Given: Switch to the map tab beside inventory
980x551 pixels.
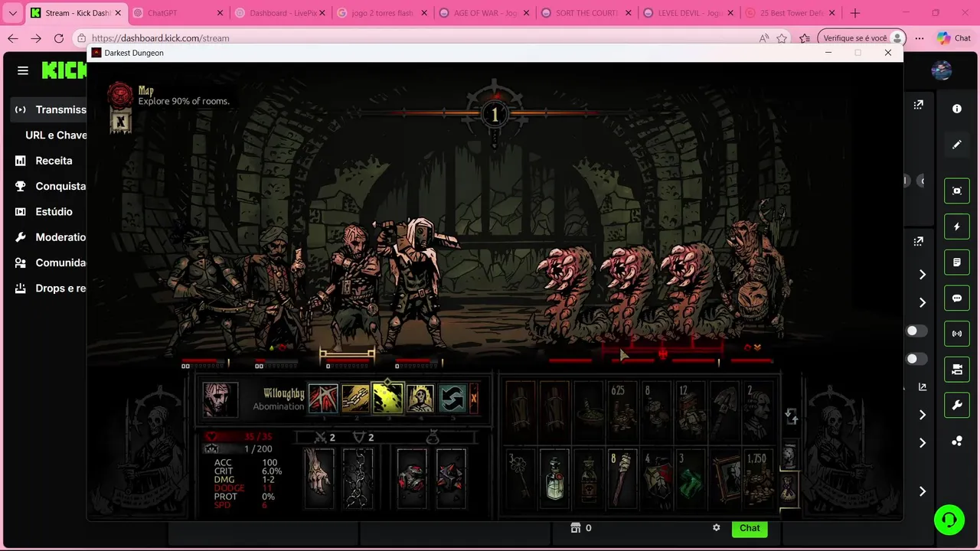Looking at the screenshot, I should coord(789,455).
